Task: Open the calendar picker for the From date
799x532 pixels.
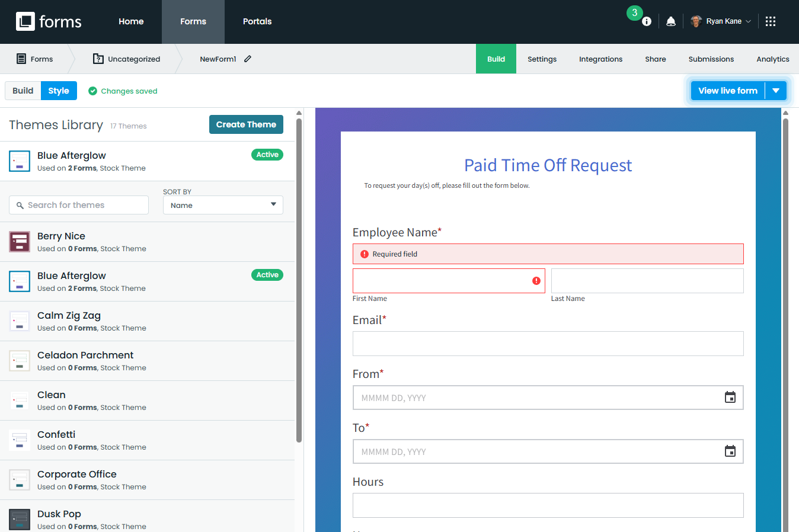Action: tap(730, 397)
